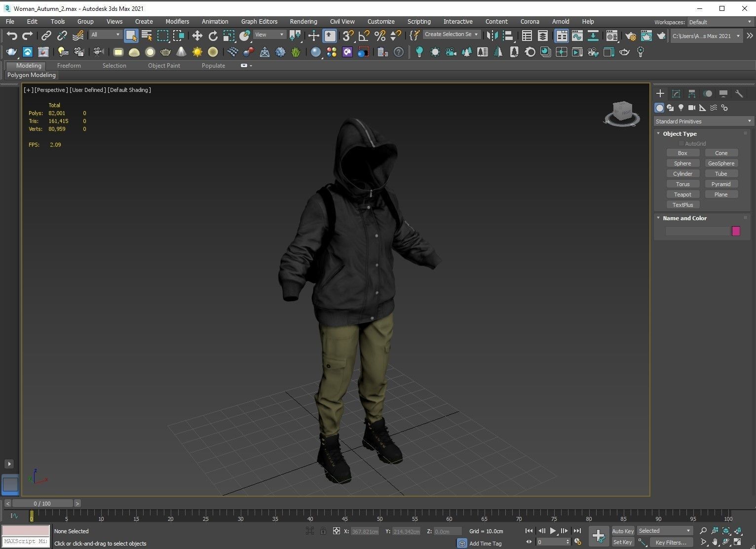Activate the Select and Link tool

[46, 35]
